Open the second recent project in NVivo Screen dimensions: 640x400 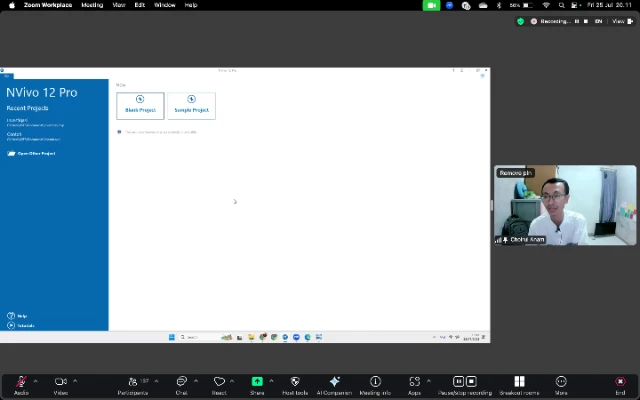coord(33,136)
